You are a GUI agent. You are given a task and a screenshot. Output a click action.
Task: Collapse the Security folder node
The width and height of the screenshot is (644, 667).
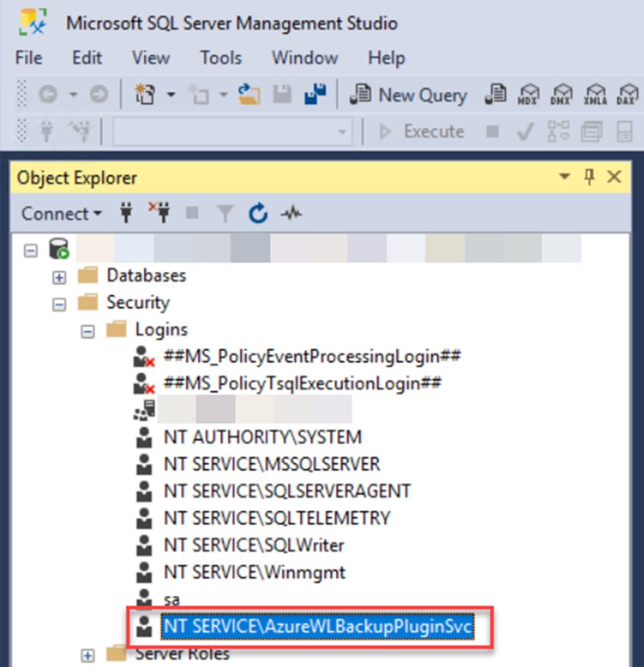(x=59, y=304)
